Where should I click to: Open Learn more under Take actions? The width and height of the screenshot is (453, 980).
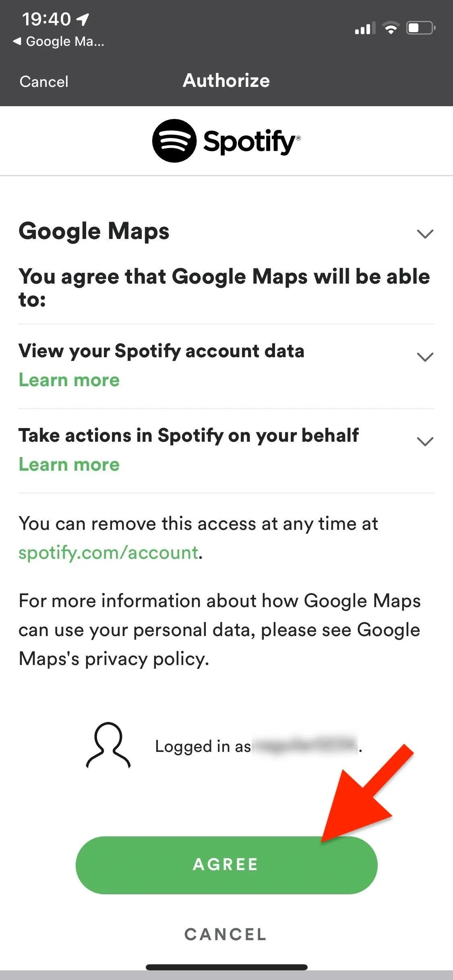click(x=69, y=465)
